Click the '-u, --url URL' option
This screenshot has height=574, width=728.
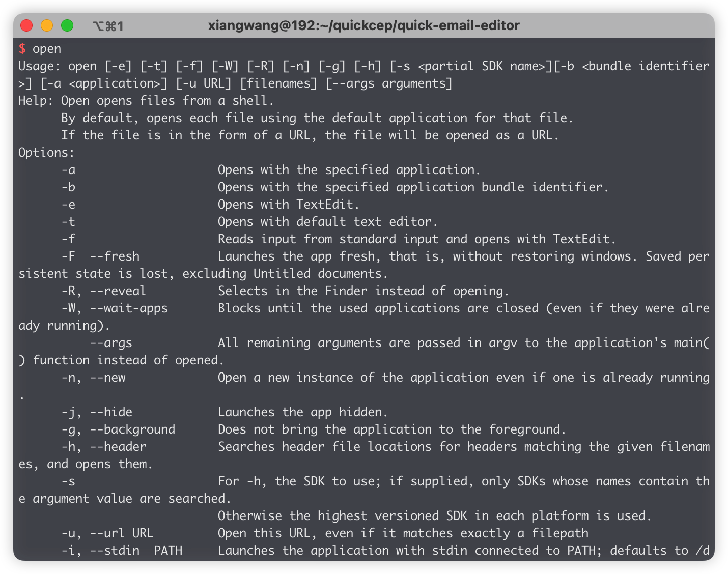107,533
